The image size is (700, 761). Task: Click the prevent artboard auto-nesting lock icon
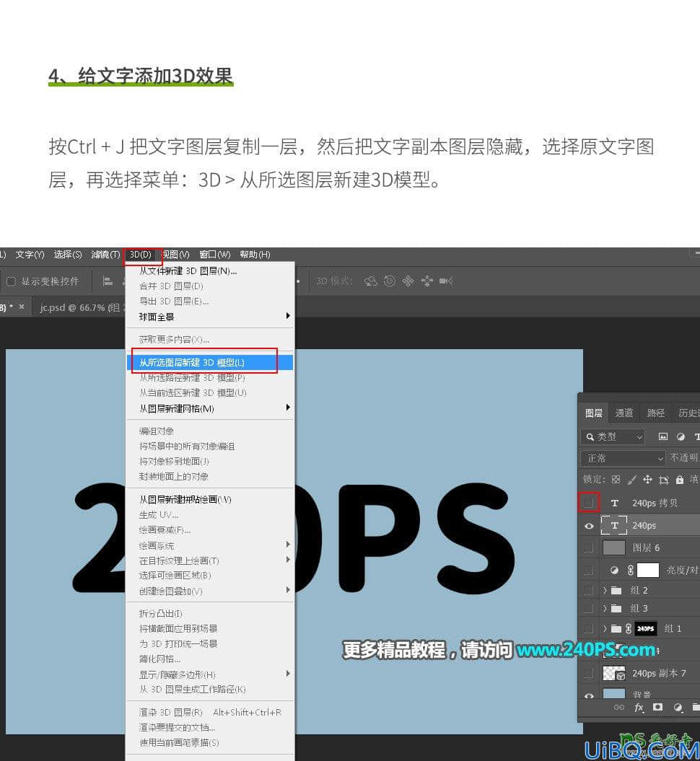[664, 480]
